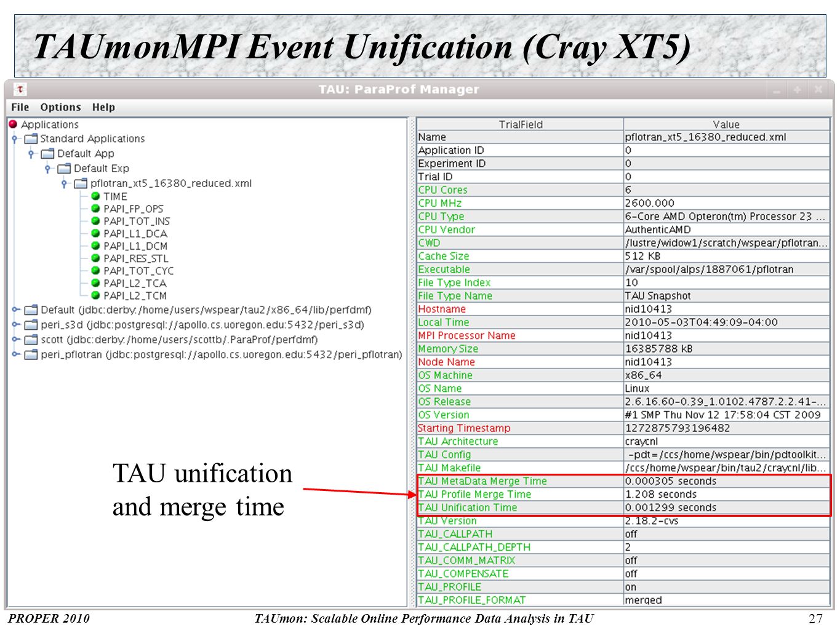Viewport: 840px width, 630px height.
Task: Click the CPU MHz value 2600.000
Action: (727, 203)
